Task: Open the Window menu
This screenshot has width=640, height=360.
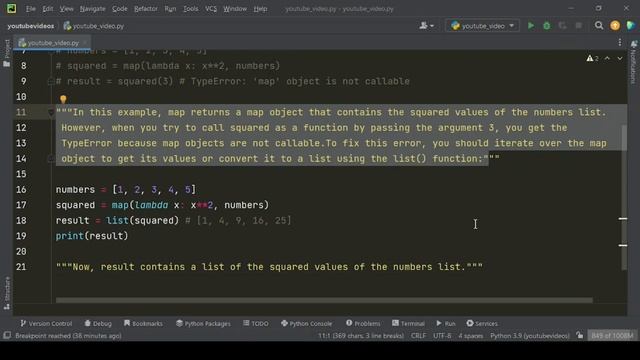Action: [x=235, y=9]
